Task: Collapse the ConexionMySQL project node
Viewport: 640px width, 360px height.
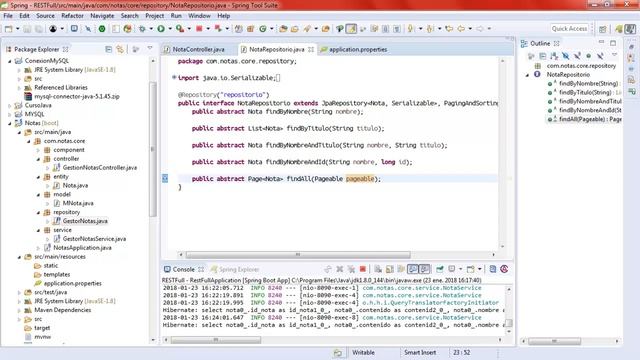Action: point(10,61)
